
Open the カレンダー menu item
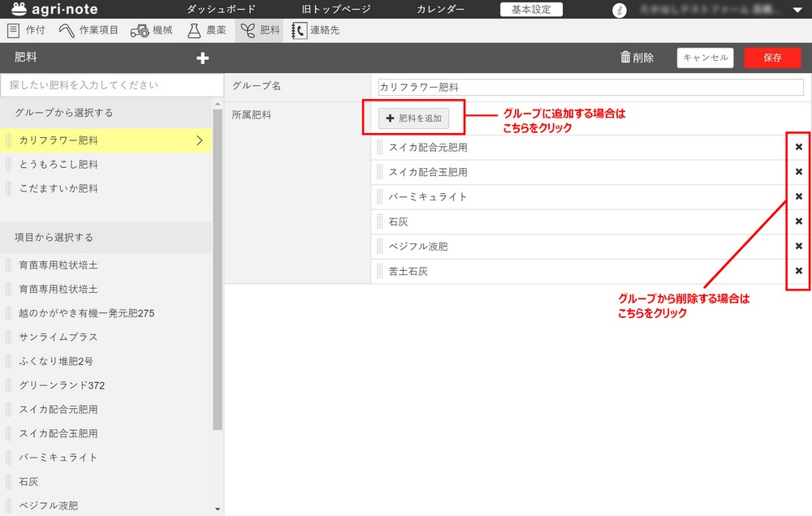(x=441, y=10)
